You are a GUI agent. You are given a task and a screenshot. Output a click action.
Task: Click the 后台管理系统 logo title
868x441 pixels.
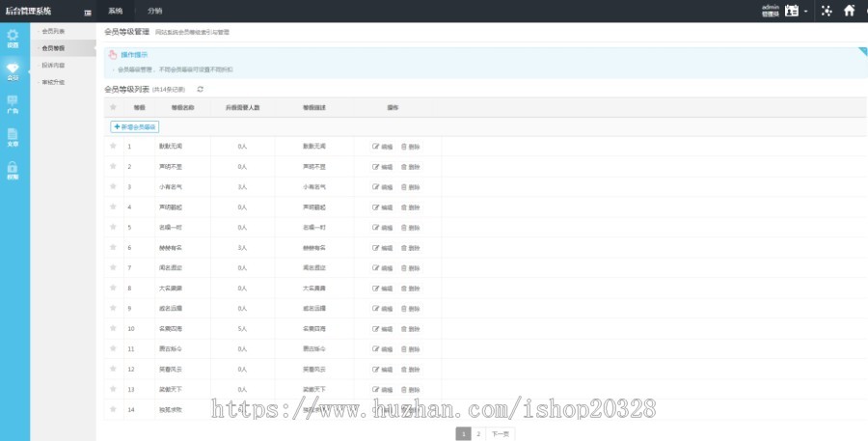tap(28, 11)
